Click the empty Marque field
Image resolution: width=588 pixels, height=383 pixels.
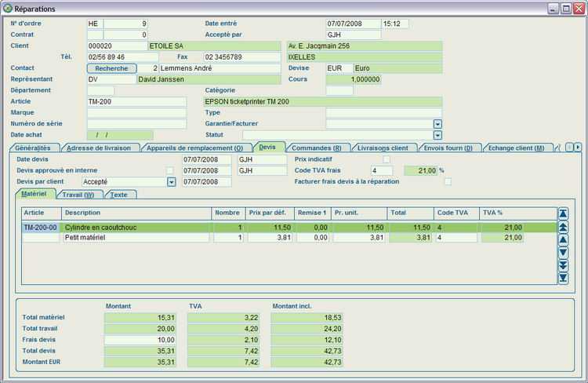tap(136, 113)
